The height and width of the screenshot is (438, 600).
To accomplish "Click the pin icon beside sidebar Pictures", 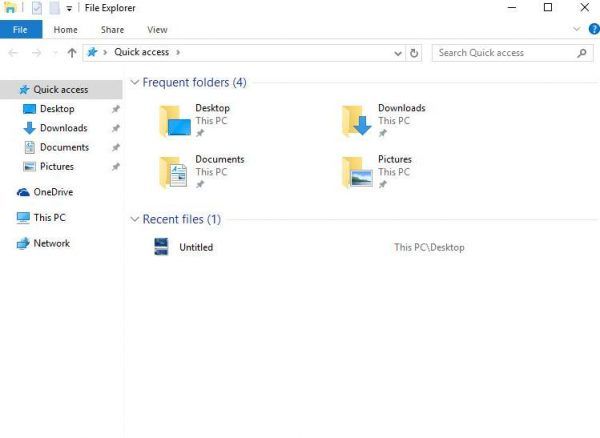I will [x=116, y=167].
